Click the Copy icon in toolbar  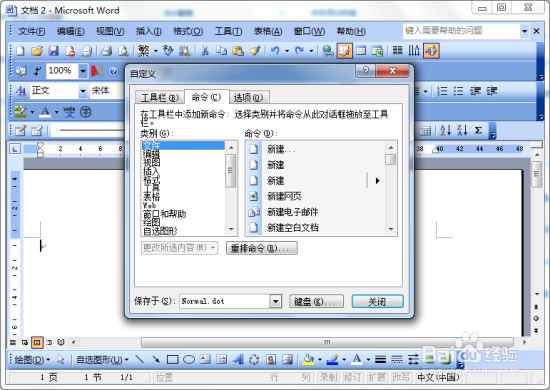click(221, 51)
